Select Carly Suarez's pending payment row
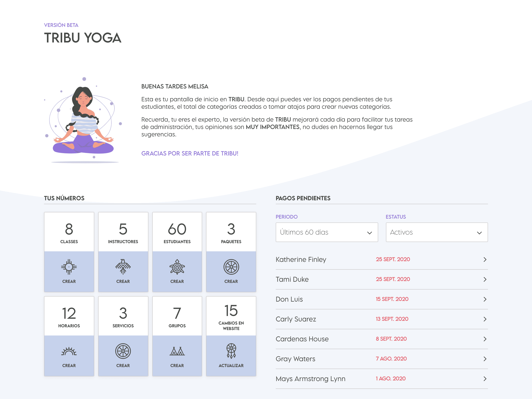The height and width of the screenshot is (399, 532). (380, 319)
